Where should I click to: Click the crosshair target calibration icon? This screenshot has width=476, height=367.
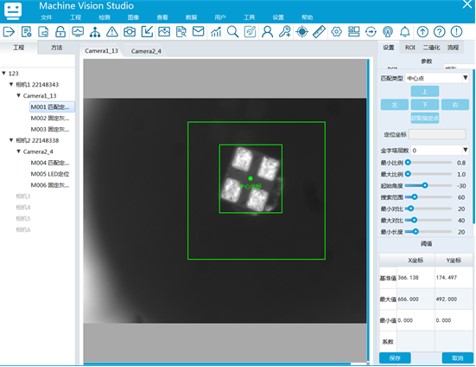302,32
